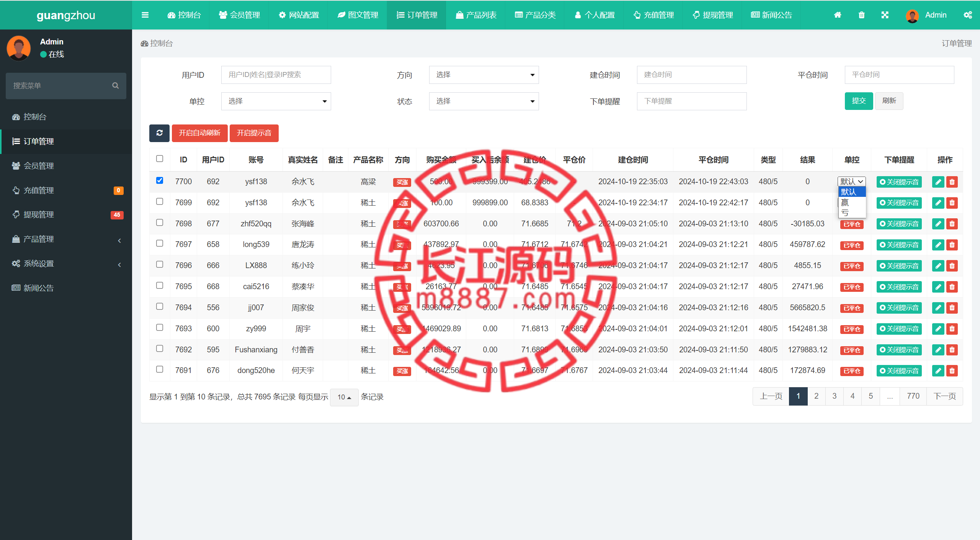The height and width of the screenshot is (540, 980).
Task: Delete order 7691 with the trash icon
Action: tap(952, 371)
